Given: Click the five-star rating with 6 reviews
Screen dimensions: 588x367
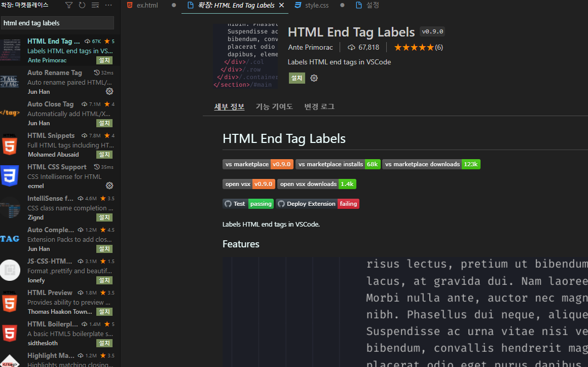Looking at the screenshot, I should pos(419,48).
